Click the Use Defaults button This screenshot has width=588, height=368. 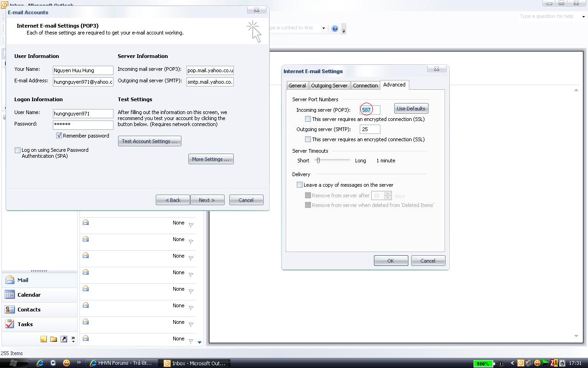click(411, 109)
